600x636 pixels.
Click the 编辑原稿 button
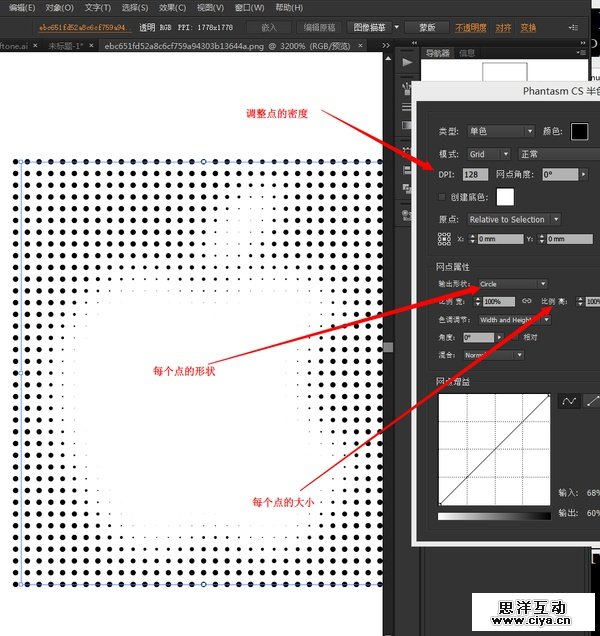[320, 28]
